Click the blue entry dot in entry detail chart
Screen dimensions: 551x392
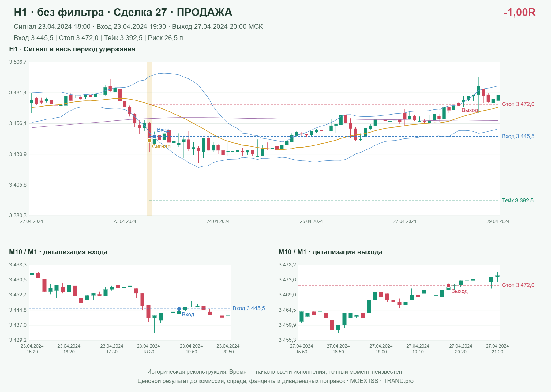(179, 309)
